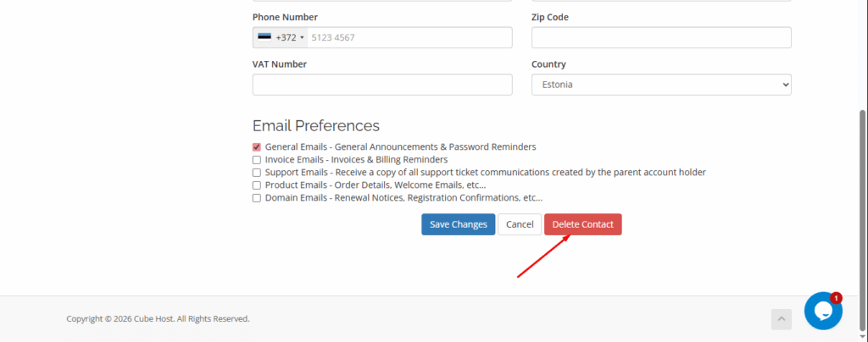
Task: Turn on Domain Emails notifications
Action: (x=257, y=198)
